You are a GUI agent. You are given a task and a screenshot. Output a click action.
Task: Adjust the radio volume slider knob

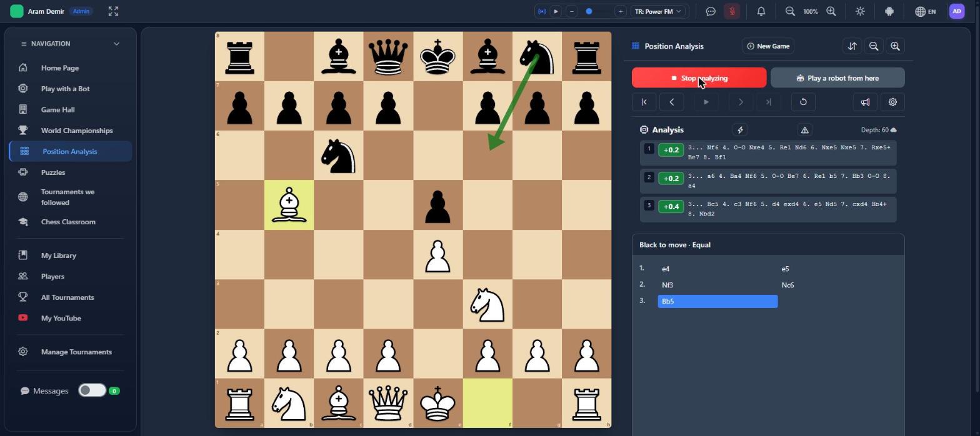click(x=589, y=11)
